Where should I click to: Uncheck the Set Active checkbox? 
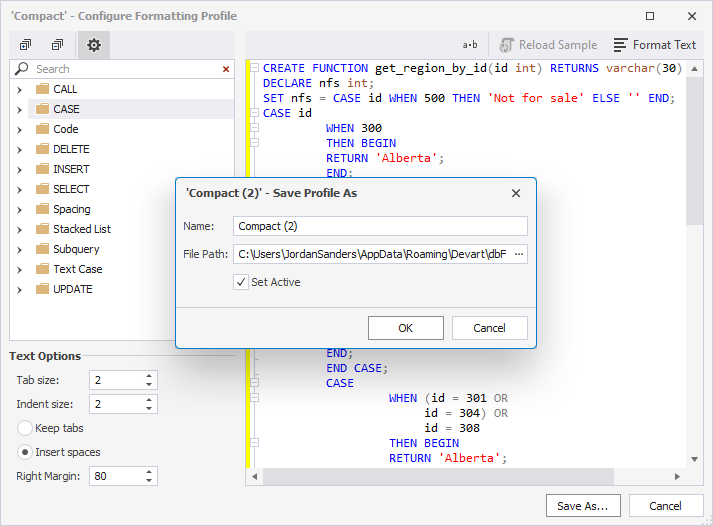coord(241,282)
